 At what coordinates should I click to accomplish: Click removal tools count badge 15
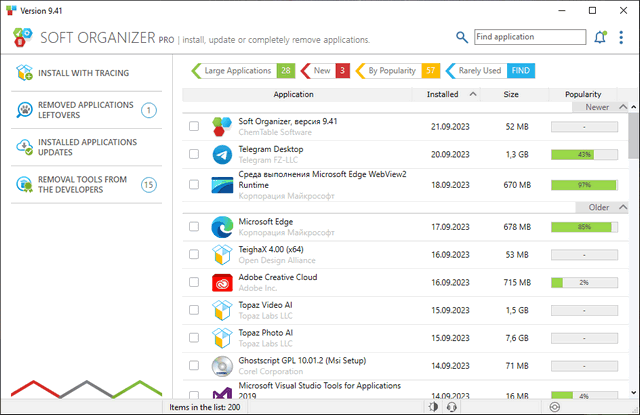(x=149, y=185)
